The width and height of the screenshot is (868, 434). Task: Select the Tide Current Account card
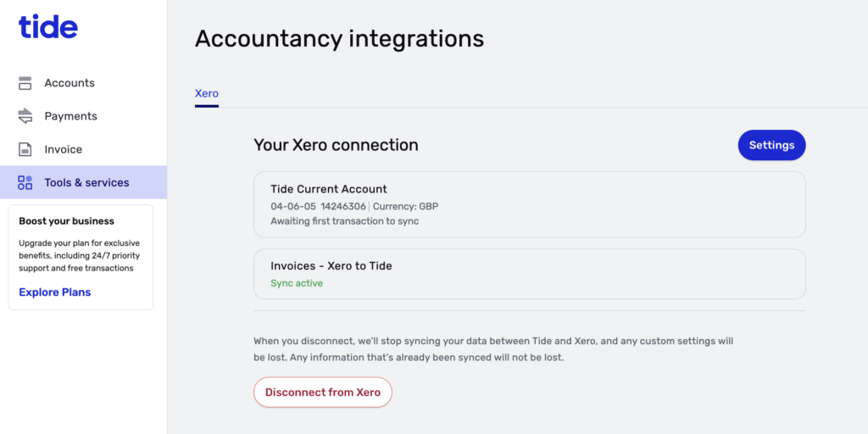click(x=529, y=204)
